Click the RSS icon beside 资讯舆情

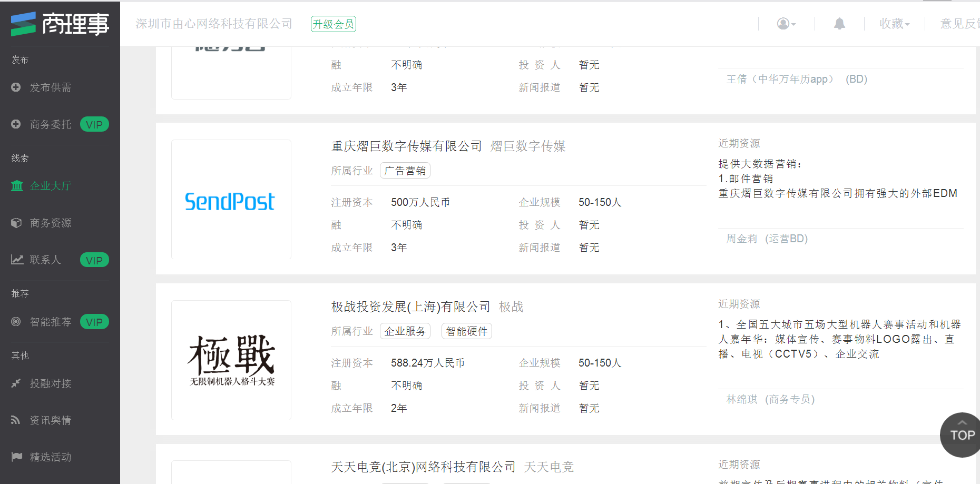tap(16, 420)
